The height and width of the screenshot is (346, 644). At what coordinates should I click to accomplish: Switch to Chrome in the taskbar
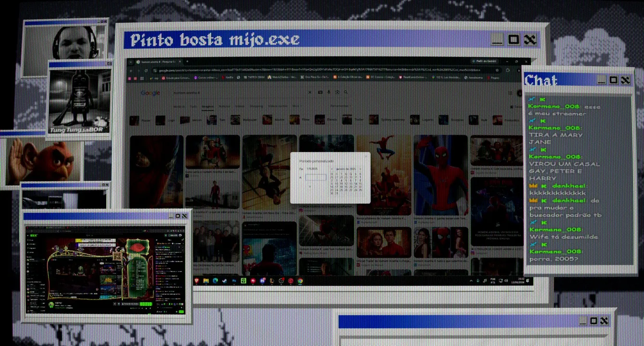point(300,281)
